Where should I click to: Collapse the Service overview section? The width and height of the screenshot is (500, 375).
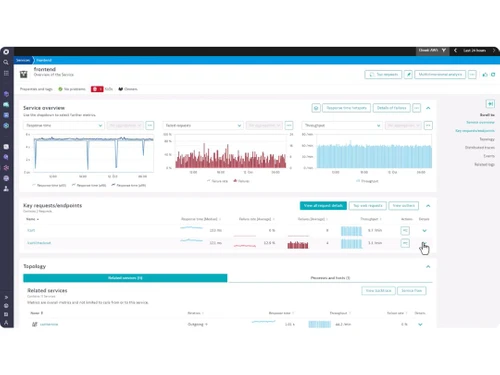click(x=428, y=108)
